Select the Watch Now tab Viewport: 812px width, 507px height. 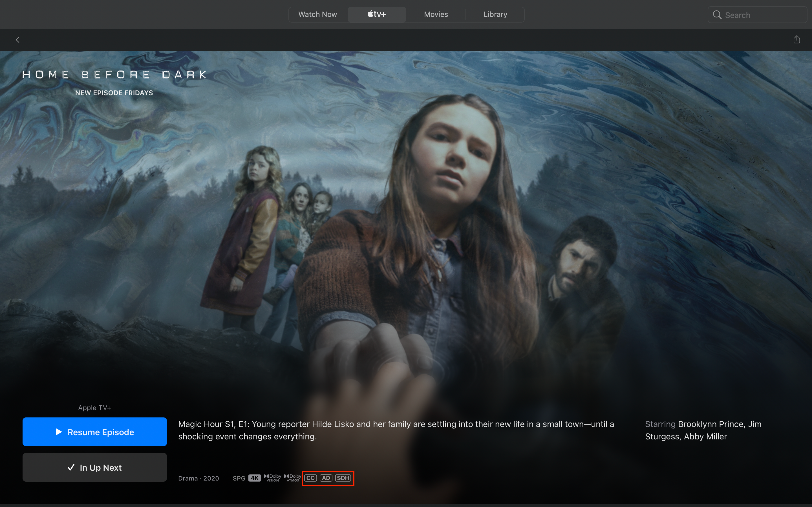point(318,15)
